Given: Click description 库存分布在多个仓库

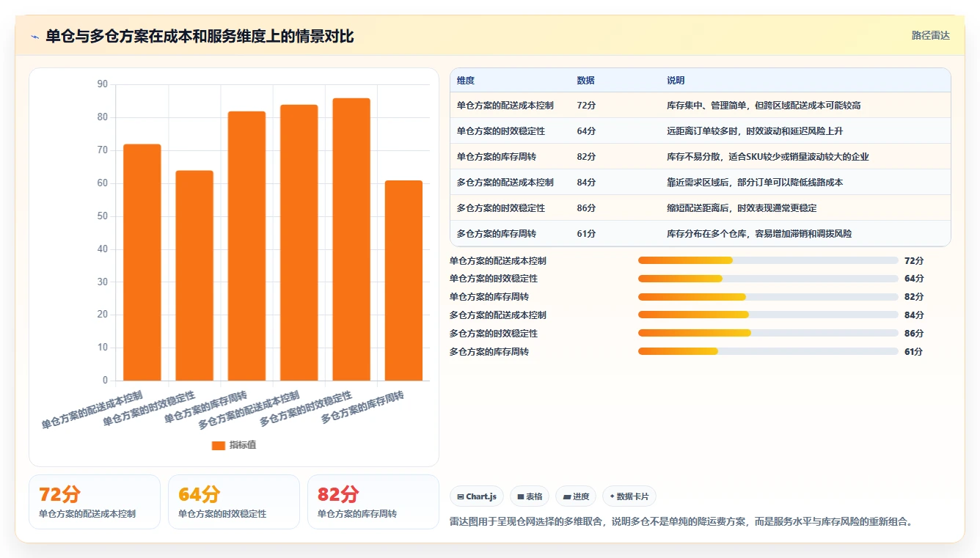Looking at the screenshot, I should click(759, 234).
